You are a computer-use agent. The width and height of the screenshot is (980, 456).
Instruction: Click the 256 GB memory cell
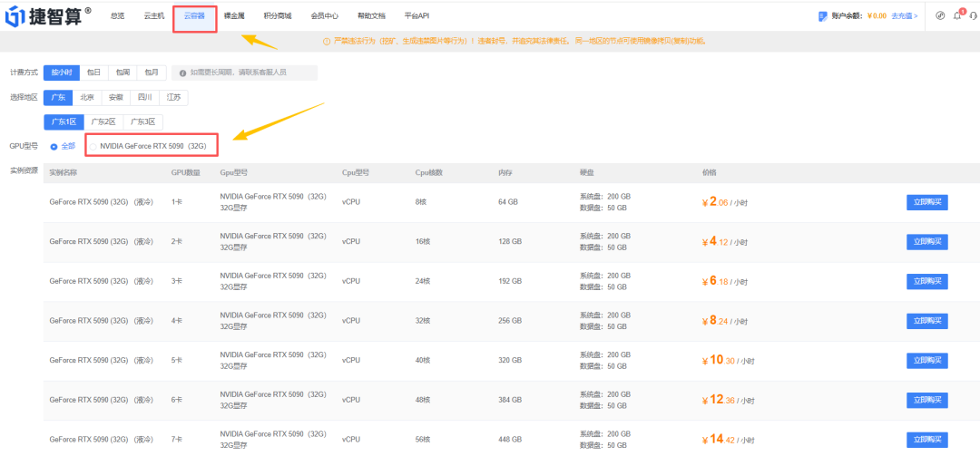(x=509, y=321)
